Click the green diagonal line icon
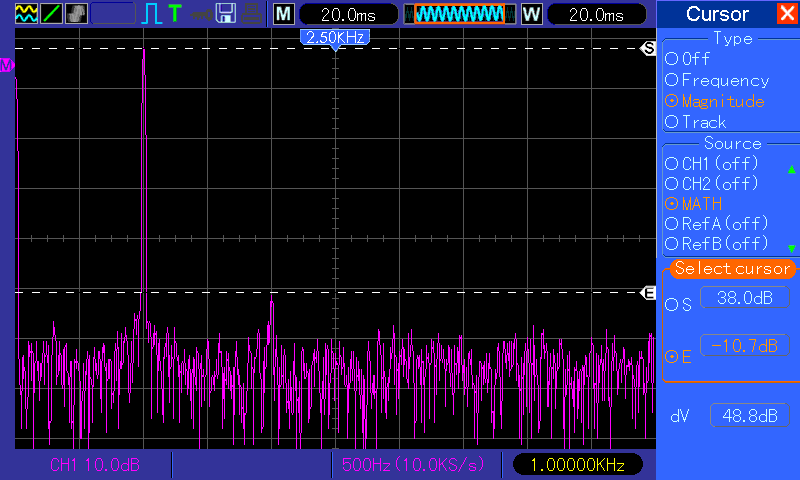 [51, 14]
